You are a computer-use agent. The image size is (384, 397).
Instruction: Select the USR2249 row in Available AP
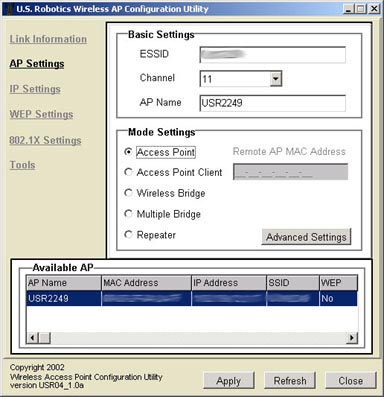click(192, 298)
